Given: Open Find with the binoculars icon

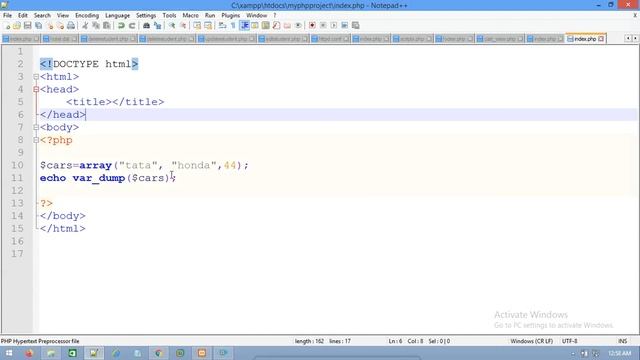Looking at the screenshot, I should [146, 26].
